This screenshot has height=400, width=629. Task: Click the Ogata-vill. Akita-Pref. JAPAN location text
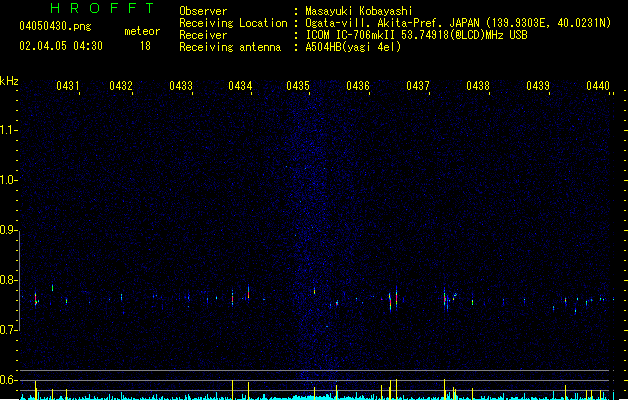[458, 23]
